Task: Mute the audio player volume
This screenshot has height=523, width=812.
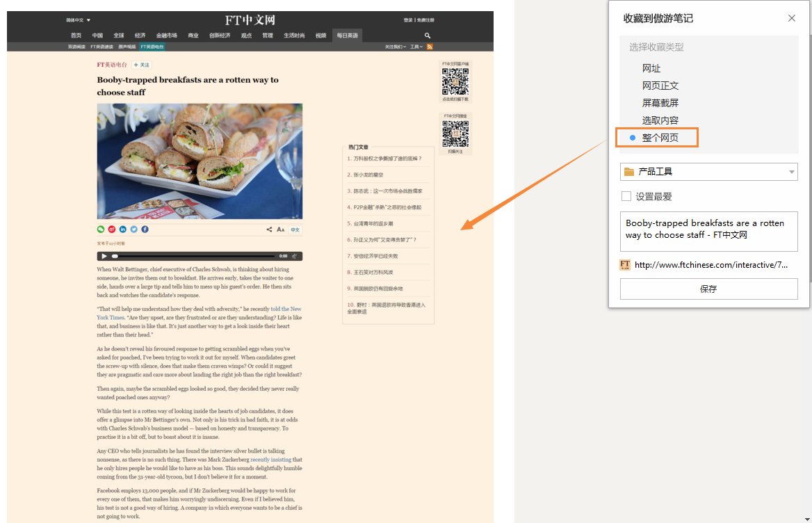Action: (295, 256)
